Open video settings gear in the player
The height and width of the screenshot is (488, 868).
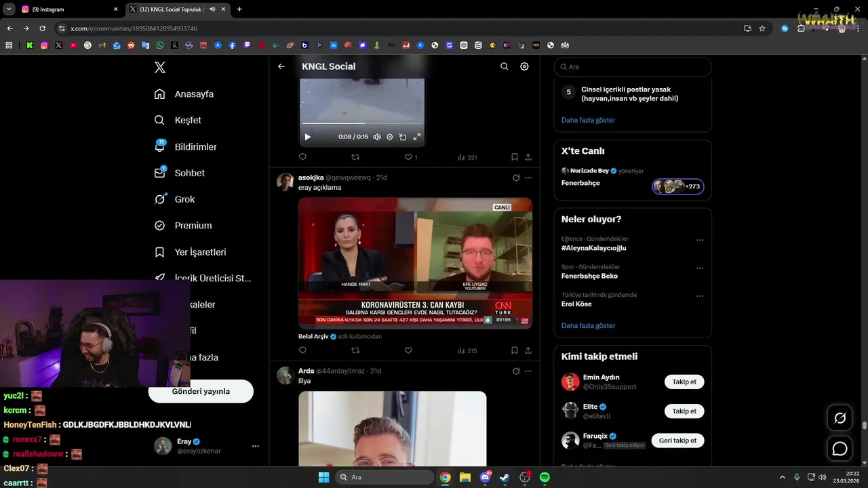click(x=389, y=137)
